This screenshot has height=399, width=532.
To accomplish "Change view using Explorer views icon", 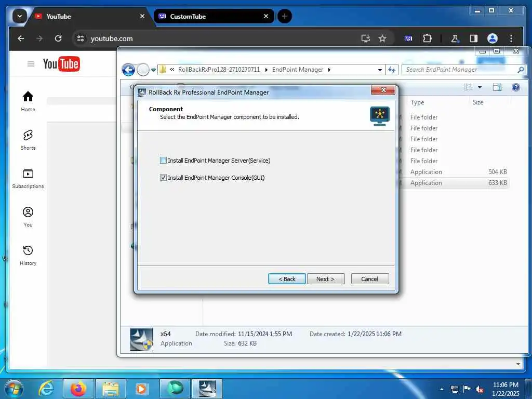I will [469, 87].
